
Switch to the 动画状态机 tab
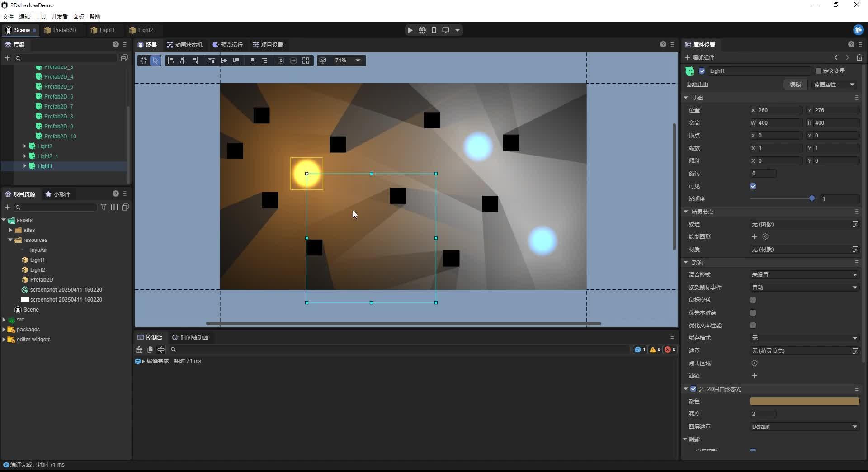point(184,45)
